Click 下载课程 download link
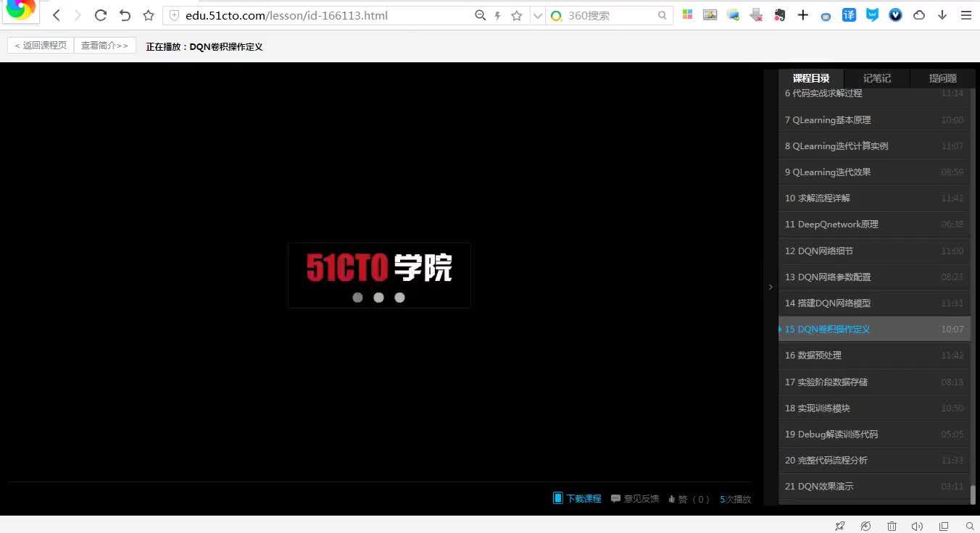This screenshot has height=533, width=980. [x=578, y=498]
